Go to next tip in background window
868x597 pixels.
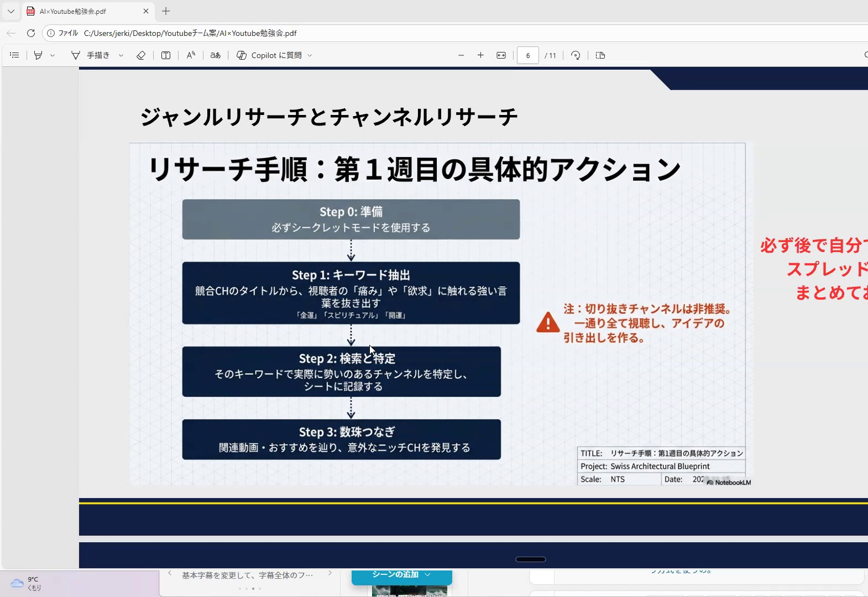tap(330, 573)
